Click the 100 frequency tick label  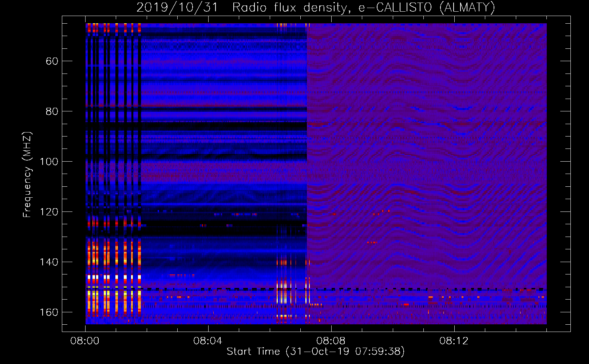pos(49,162)
